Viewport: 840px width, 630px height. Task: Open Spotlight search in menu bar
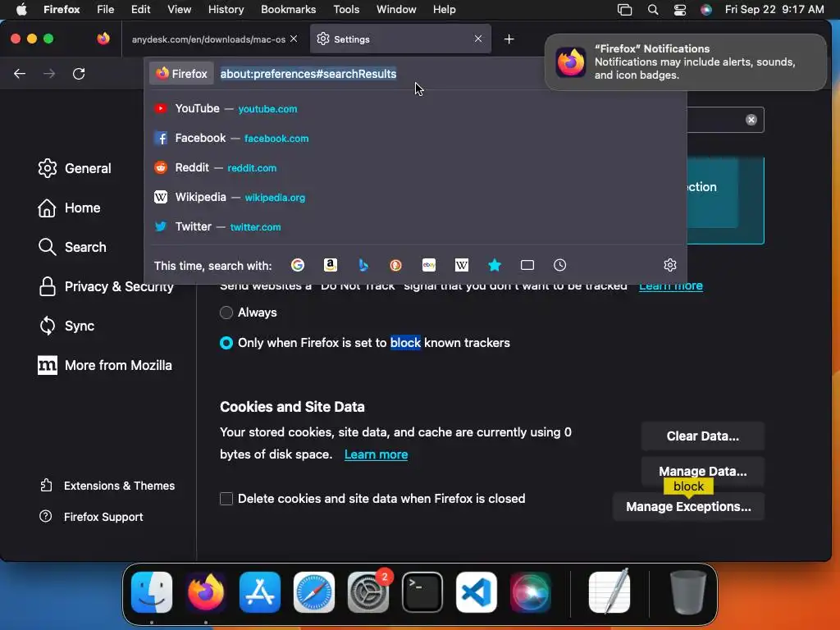[652, 10]
